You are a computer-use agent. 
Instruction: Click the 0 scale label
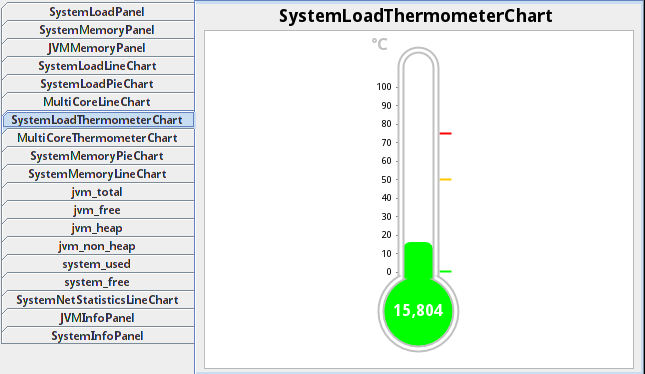point(389,272)
